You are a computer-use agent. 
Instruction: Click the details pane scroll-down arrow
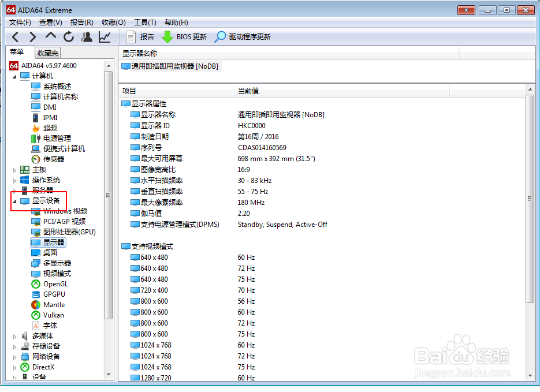530,376
